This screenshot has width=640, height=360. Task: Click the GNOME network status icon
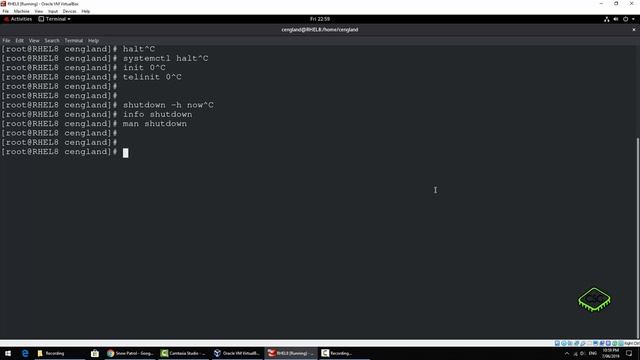[607, 19]
